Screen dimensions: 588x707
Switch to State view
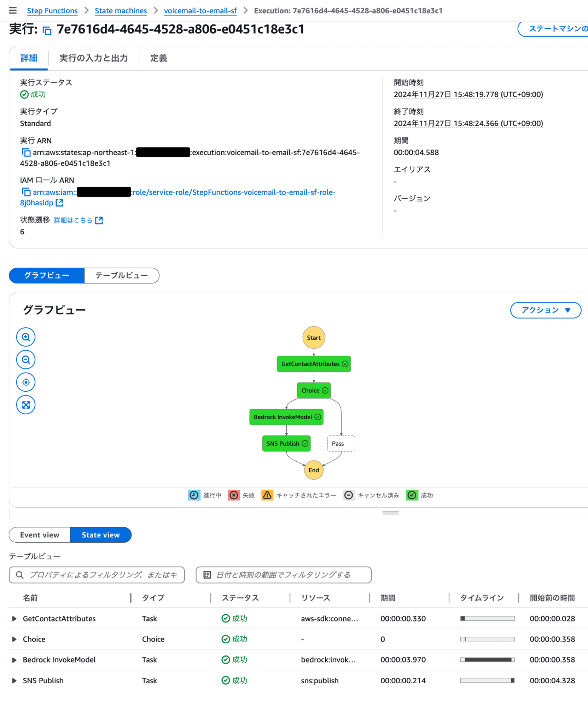click(x=101, y=535)
